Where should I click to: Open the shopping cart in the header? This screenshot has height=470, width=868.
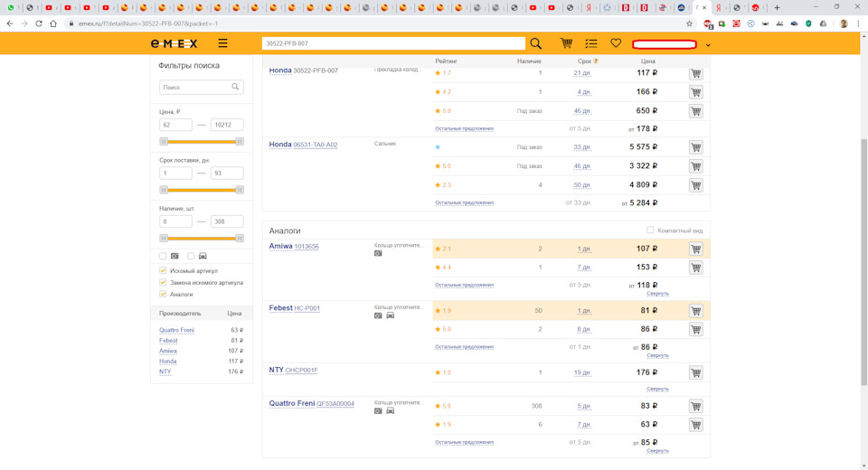[x=566, y=43]
